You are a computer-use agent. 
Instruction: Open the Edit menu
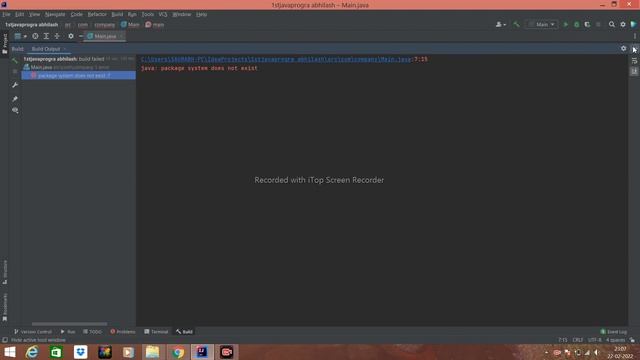tap(20, 14)
